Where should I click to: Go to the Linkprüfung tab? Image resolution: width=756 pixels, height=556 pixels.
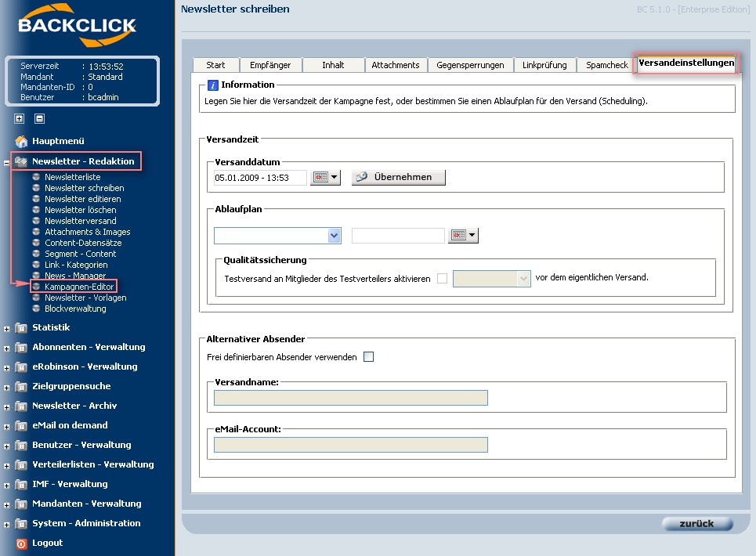[x=544, y=65]
